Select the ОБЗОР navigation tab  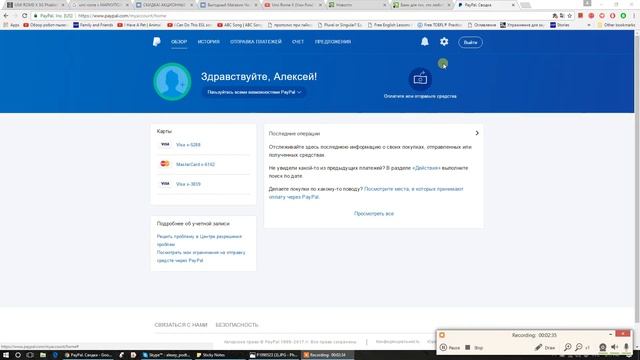click(179, 42)
